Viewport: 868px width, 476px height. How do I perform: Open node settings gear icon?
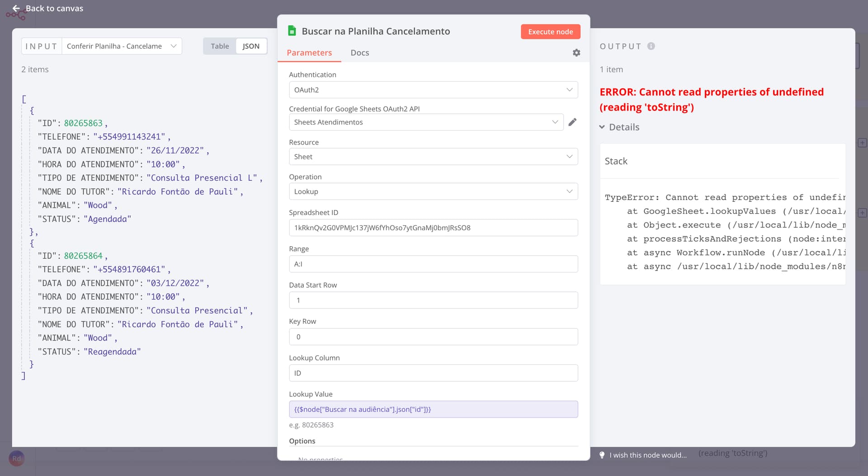[576, 53]
